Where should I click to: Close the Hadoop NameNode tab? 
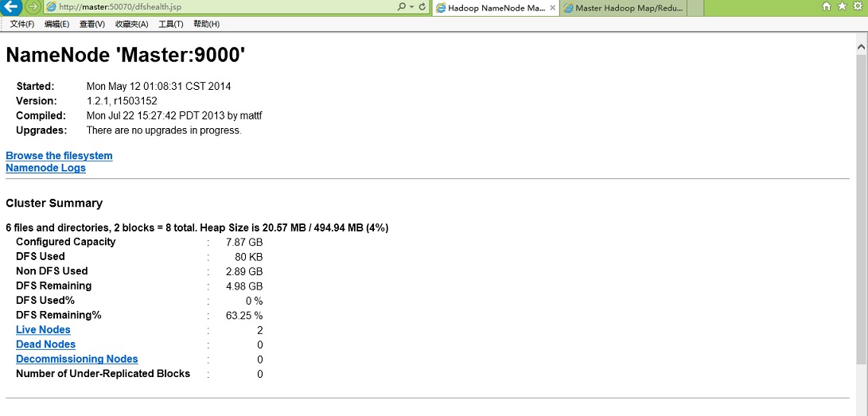point(553,8)
